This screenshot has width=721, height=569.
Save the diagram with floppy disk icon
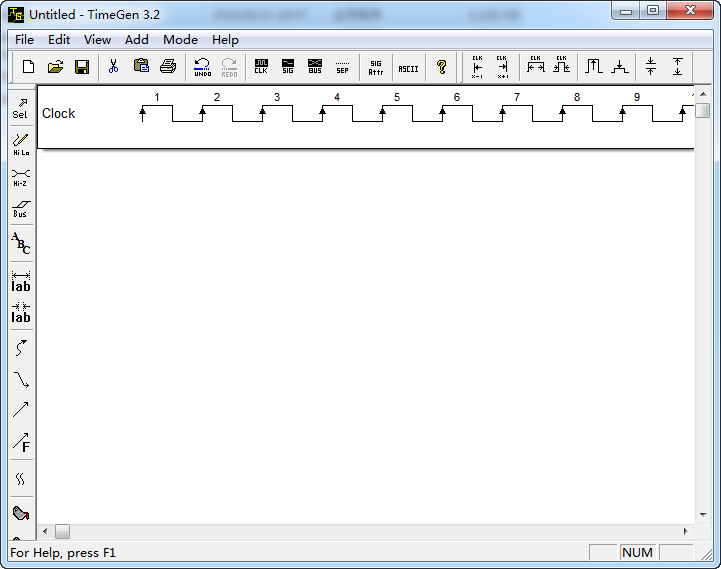pyautogui.click(x=82, y=67)
